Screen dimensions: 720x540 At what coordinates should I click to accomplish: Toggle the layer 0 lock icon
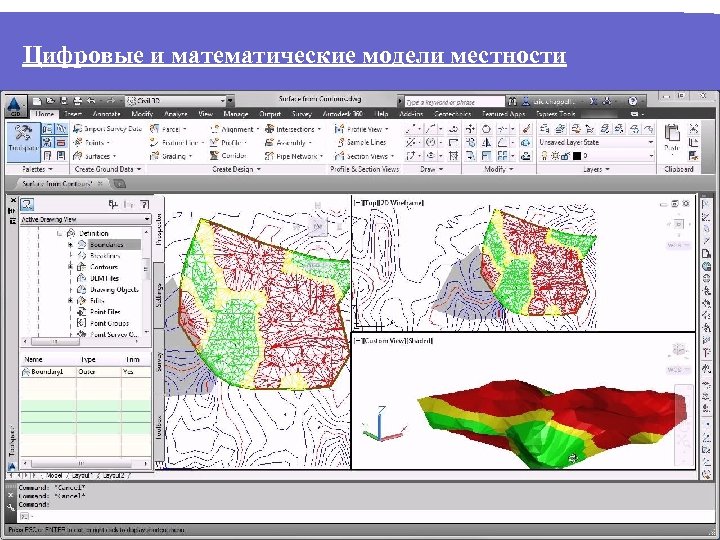coord(566,156)
